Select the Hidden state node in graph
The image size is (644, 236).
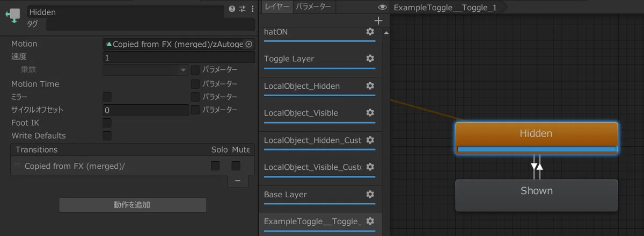(536, 138)
